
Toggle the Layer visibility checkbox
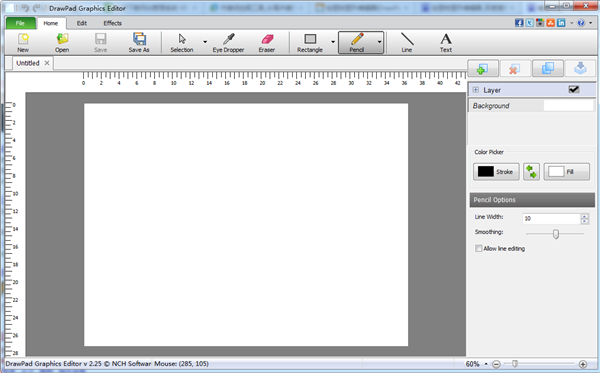click(x=574, y=90)
